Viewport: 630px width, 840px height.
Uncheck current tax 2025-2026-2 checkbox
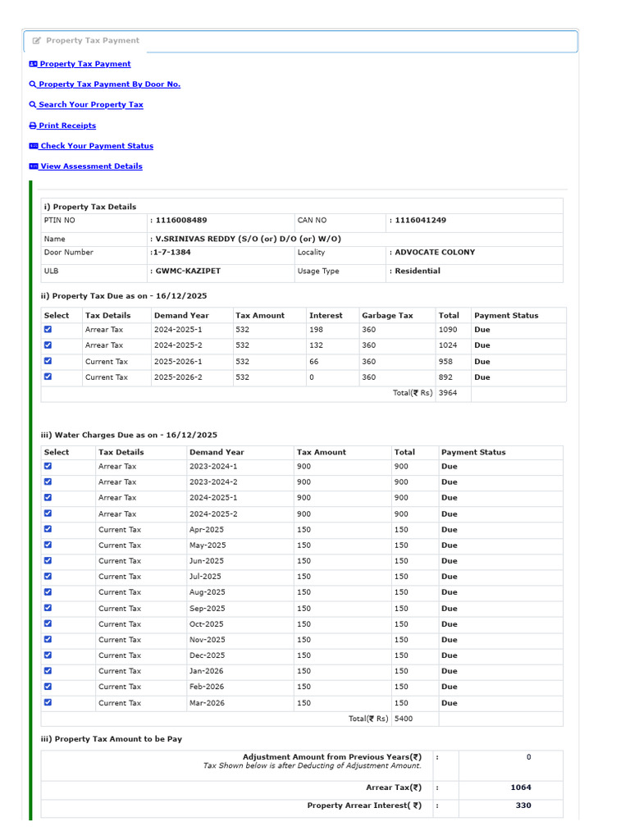click(x=48, y=377)
